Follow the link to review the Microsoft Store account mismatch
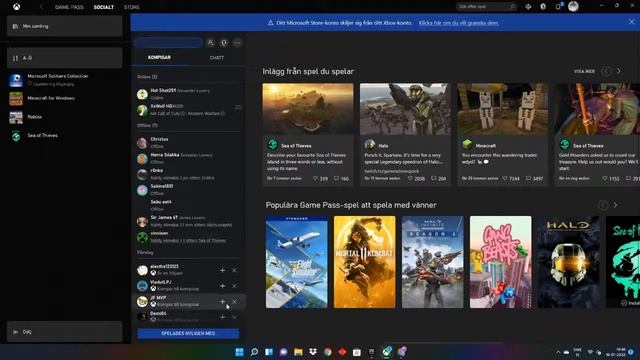This screenshot has height=360, width=640. tap(458, 23)
